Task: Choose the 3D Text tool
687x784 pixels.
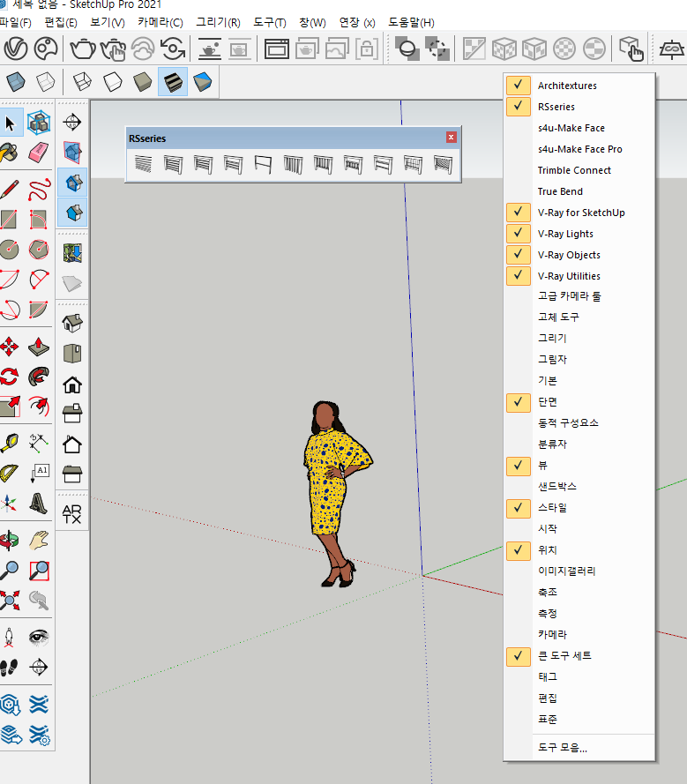Action: 39,503
